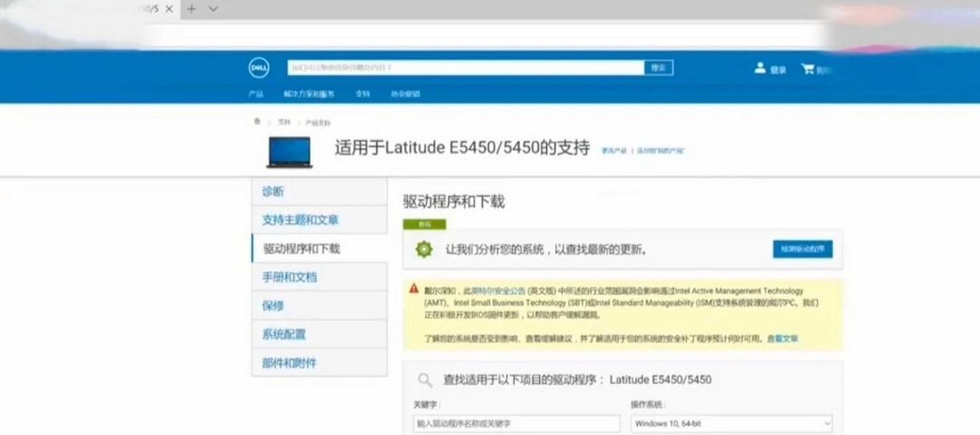Click the Dell logo in header

(259, 68)
